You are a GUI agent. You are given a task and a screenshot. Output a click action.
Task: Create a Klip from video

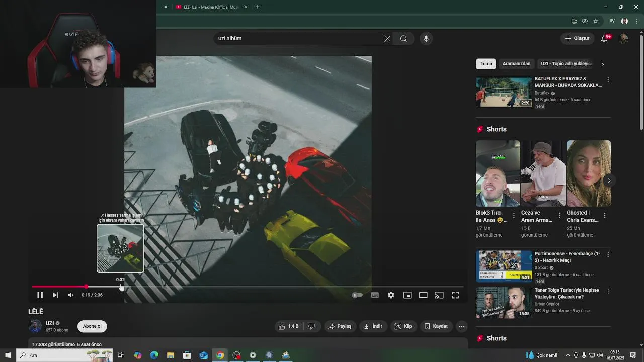pyautogui.click(x=403, y=326)
